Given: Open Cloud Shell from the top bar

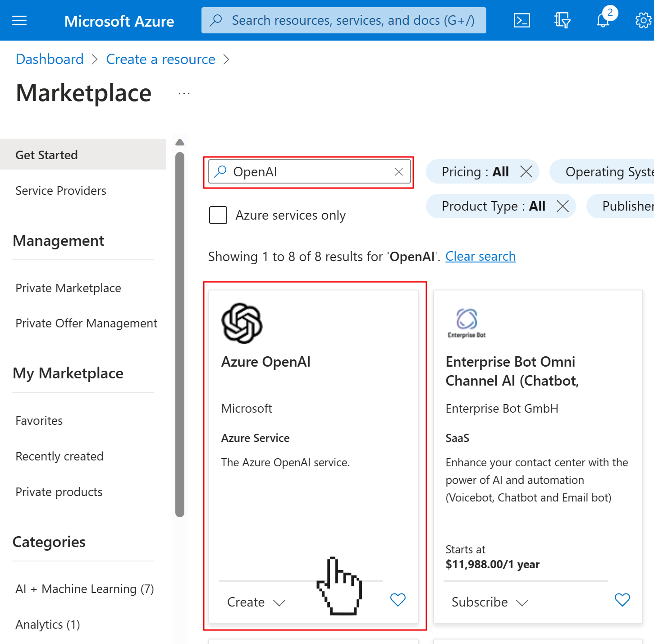Looking at the screenshot, I should (x=521, y=20).
